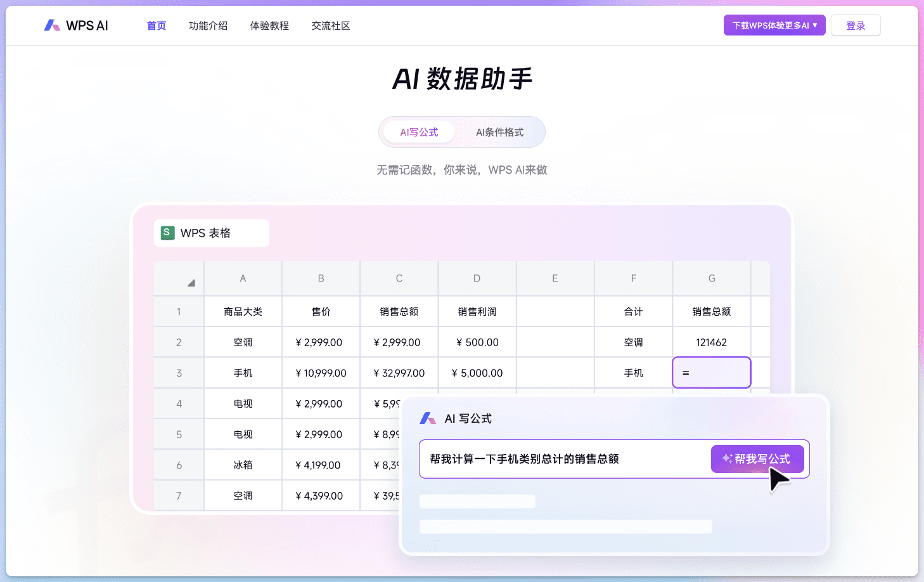The height and width of the screenshot is (582, 924).
Task: Click the 合计 cell in column F
Action: pos(633,311)
